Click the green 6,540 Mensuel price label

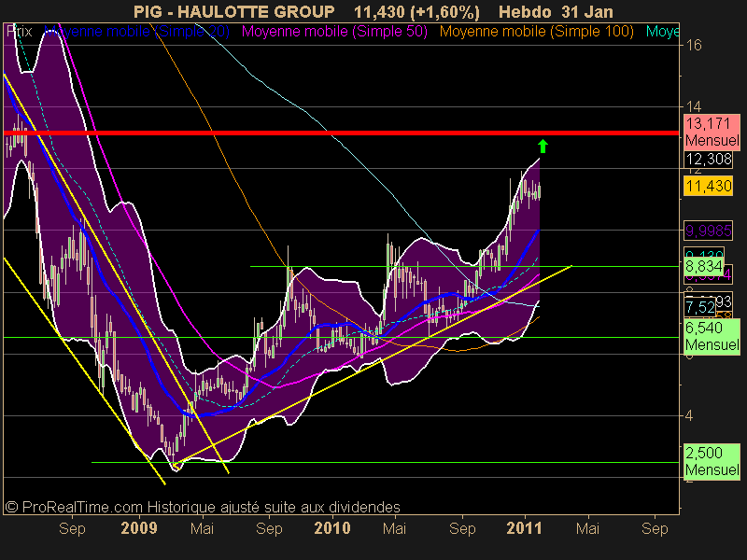click(712, 336)
